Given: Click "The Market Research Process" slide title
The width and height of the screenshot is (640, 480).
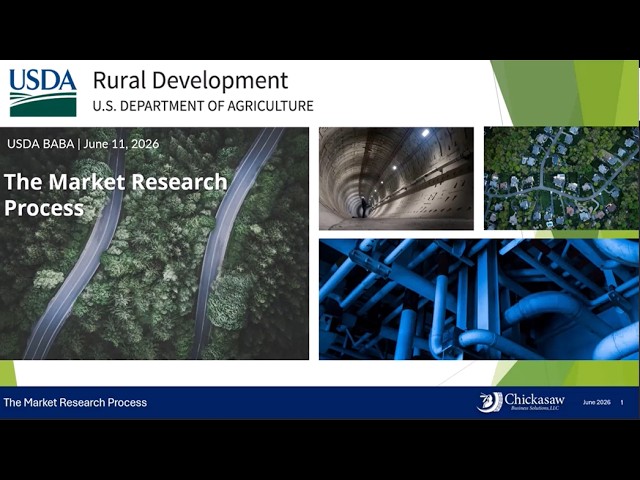Looking at the screenshot, I should pyautogui.click(x=116, y=194).
